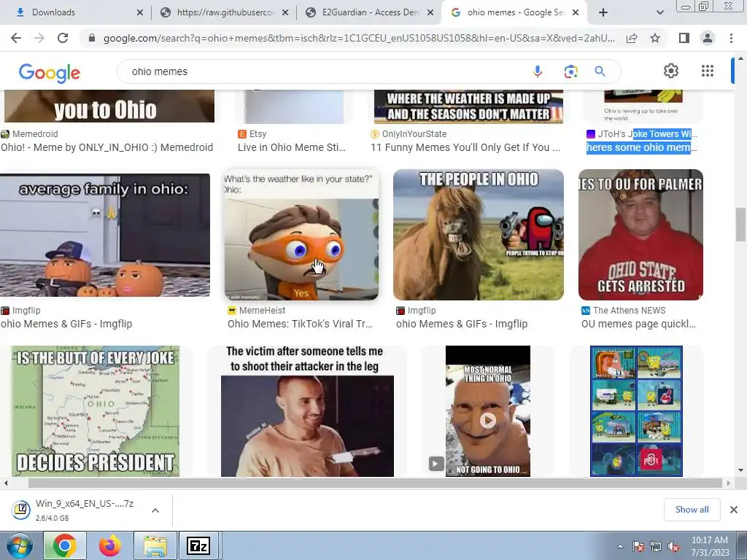
Task: Click horizontal scrollbar left arrow
Action: coord(5,483)
